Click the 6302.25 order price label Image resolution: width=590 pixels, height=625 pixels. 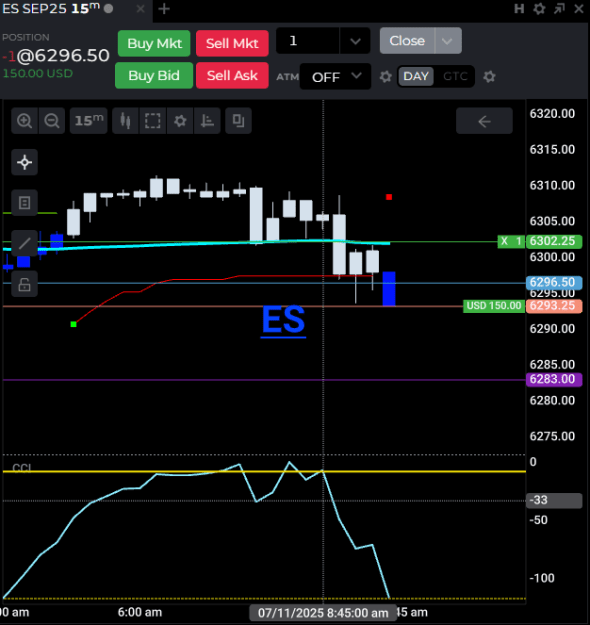pos(554,241)
